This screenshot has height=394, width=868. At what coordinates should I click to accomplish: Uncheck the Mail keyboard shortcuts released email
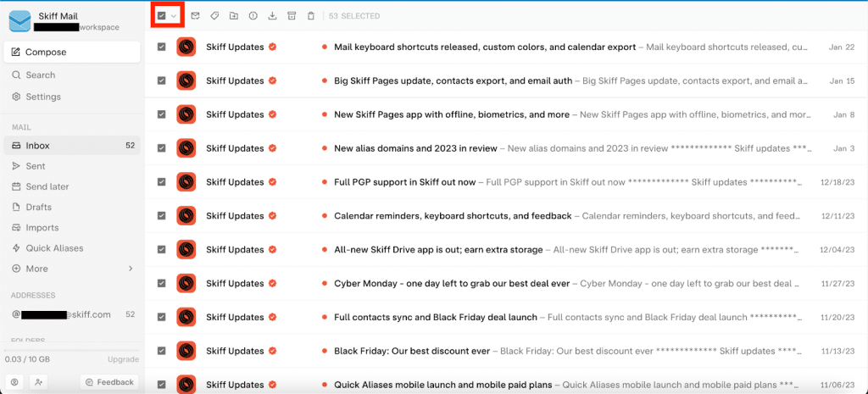click(x=161, y=47)
